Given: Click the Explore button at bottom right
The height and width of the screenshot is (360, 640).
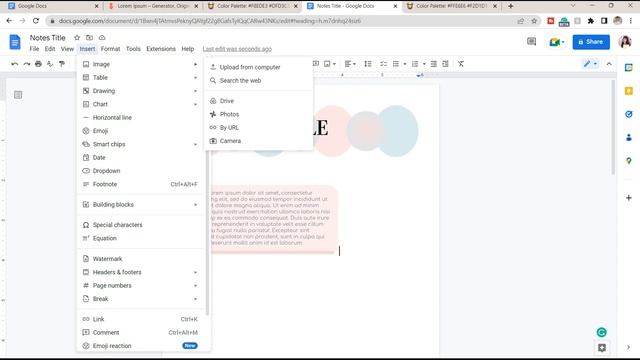Looking at the screenshot, I should click(602, 348).
